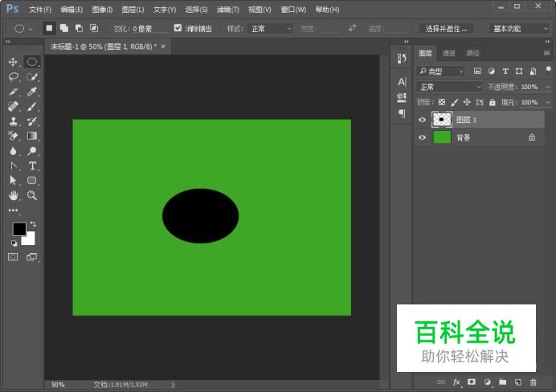
Task: Select the Lasso tool
Action: point(13,77)
